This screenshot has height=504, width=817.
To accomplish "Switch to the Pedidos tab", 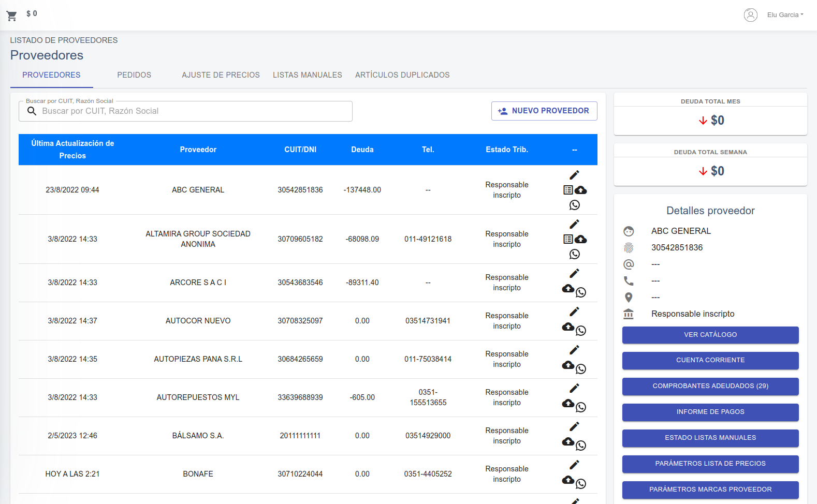I will tap(134, 75).
